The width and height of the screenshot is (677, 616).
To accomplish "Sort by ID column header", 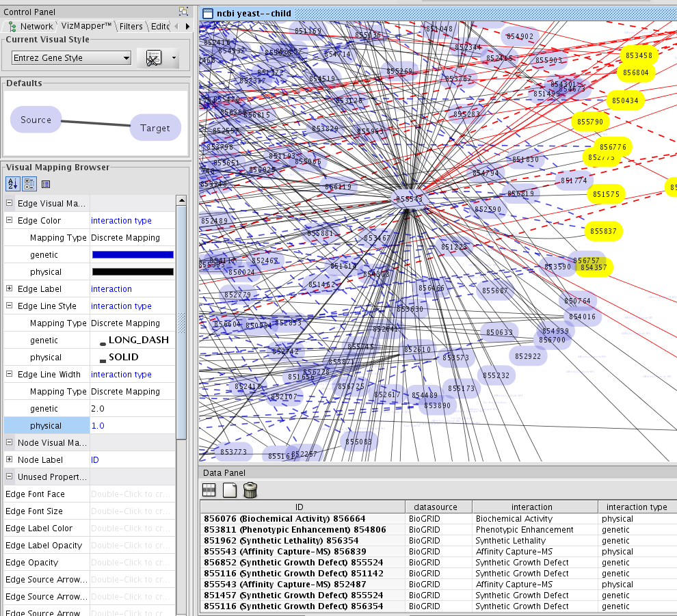I will [303, 507].
